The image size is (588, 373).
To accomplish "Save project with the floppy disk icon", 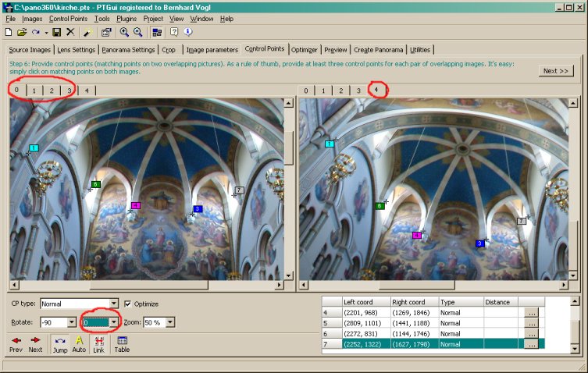I will (x=57, y=32).
